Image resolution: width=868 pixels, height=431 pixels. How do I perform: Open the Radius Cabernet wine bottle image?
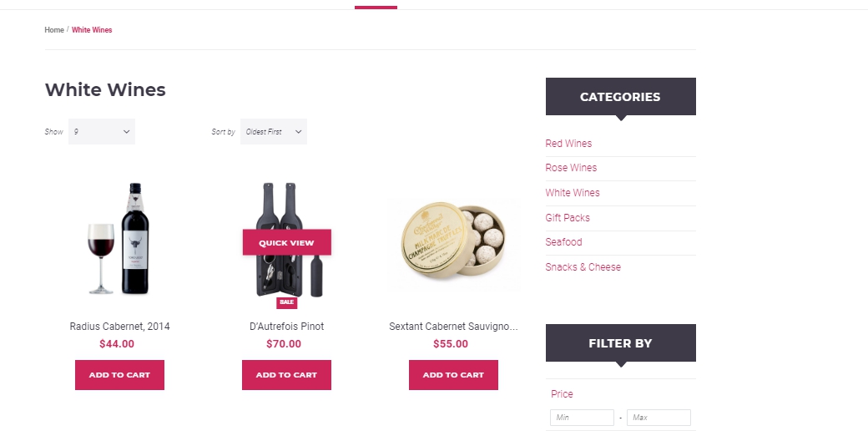(119, 238)
